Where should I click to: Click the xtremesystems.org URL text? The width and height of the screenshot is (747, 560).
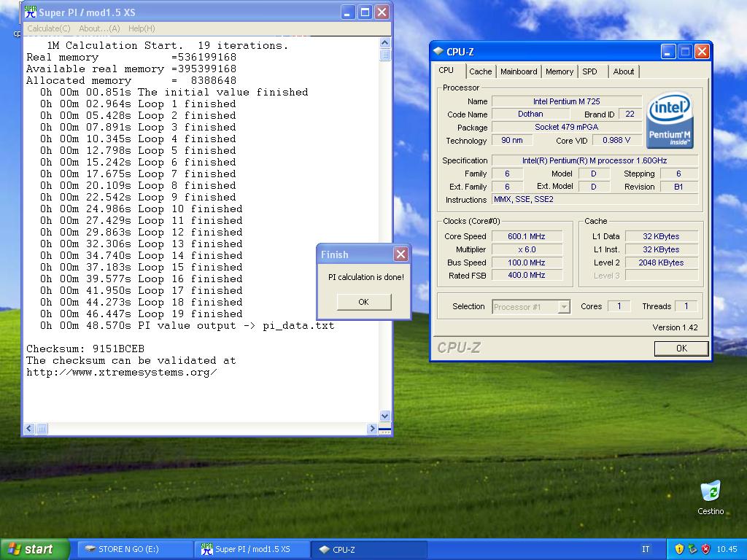122,373
